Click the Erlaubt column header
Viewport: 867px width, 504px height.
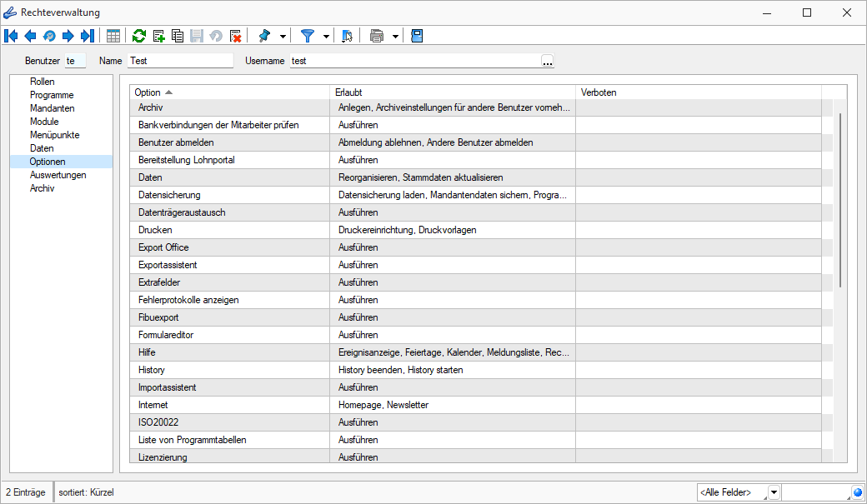click(453, 92)
